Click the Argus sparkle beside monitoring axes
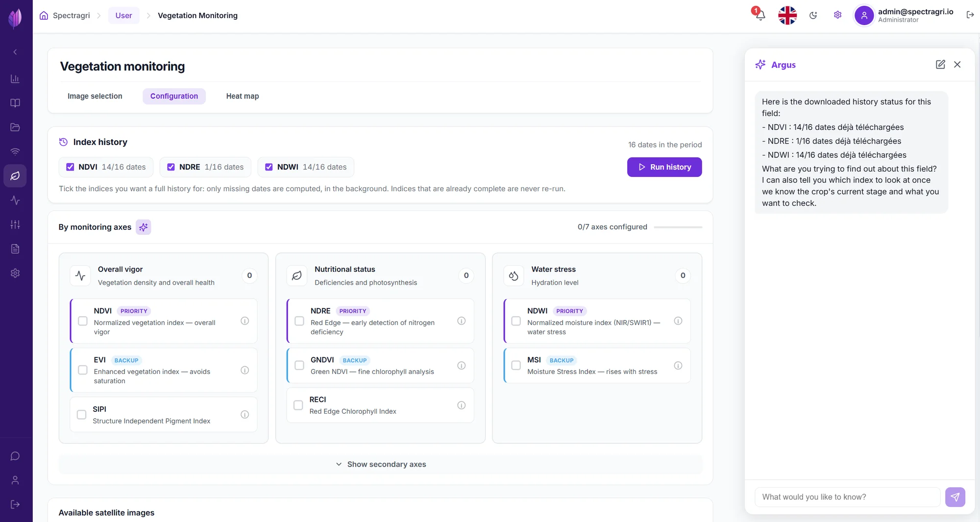The width and height of the screenshot is (980, 522). (143, 227)
